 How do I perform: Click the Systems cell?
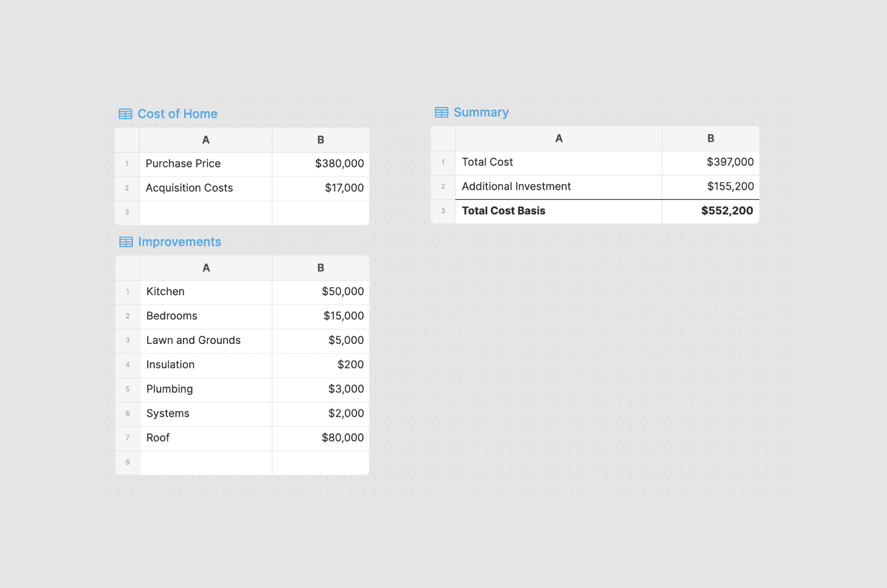tap(206, 414)
